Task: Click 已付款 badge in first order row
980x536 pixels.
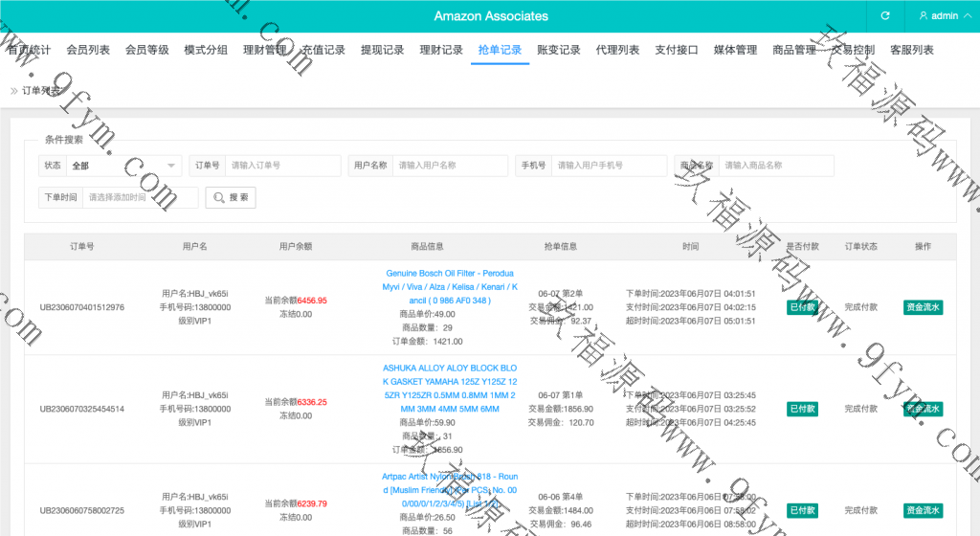Action: 802,307
